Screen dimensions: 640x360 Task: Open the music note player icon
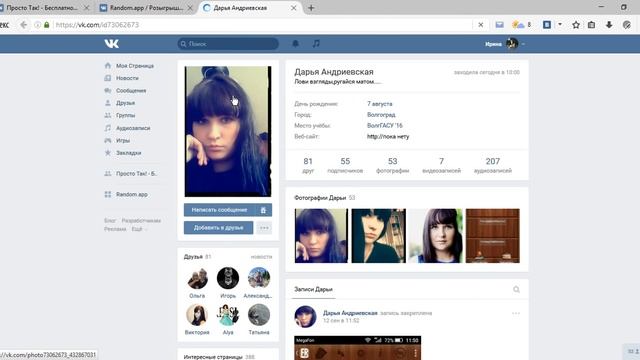coord(316,43)
